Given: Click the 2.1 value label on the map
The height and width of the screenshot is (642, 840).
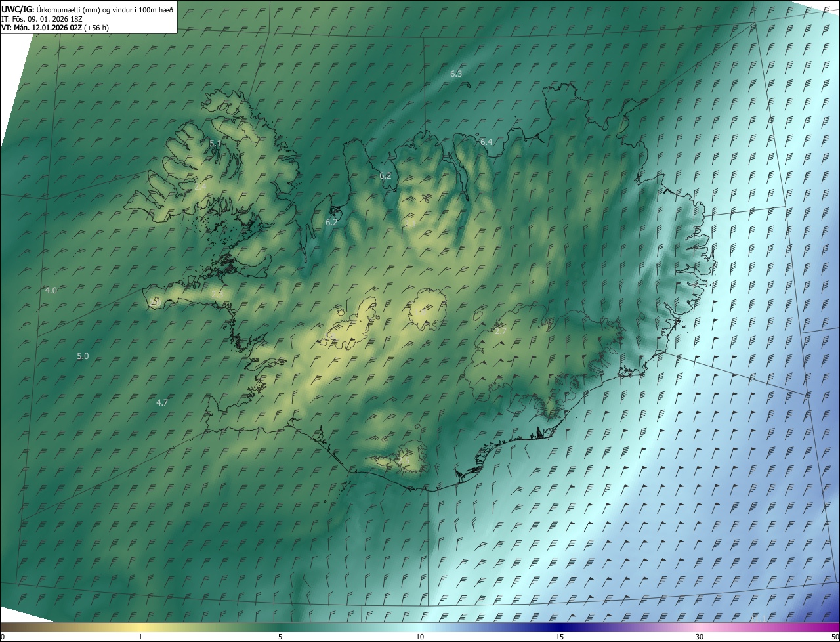Looking at the screenshot, I should tap(410, 225).
